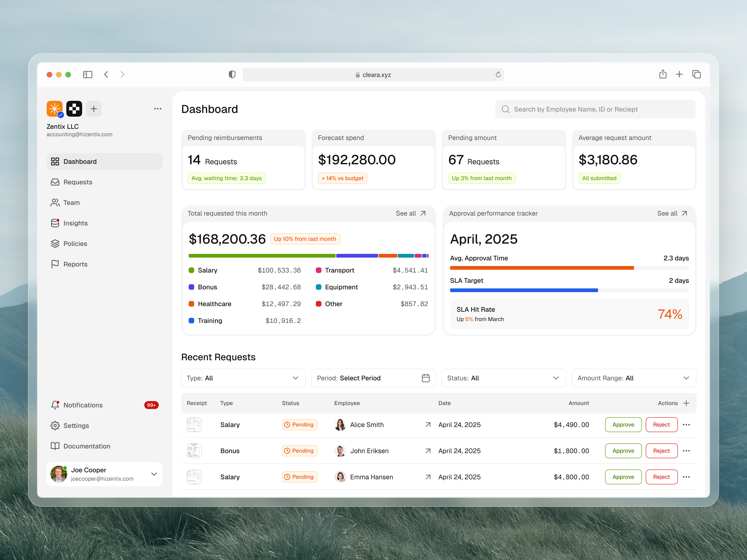
Task: Open the Requests section from the sidebar
Action: point(78,182)
